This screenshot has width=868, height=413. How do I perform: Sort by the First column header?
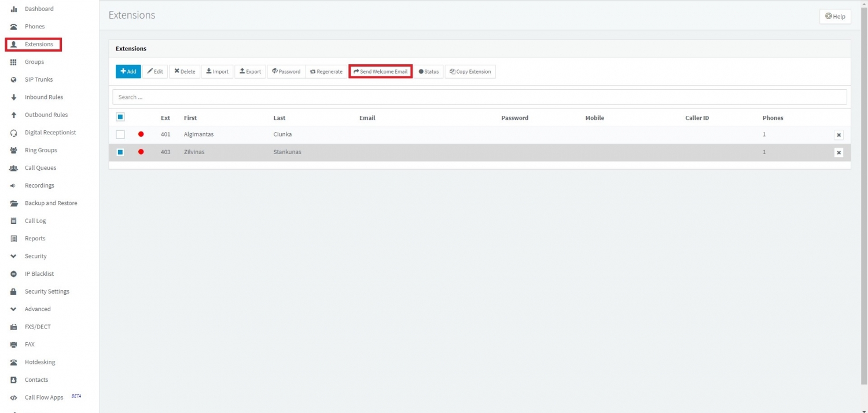[190, 118]
